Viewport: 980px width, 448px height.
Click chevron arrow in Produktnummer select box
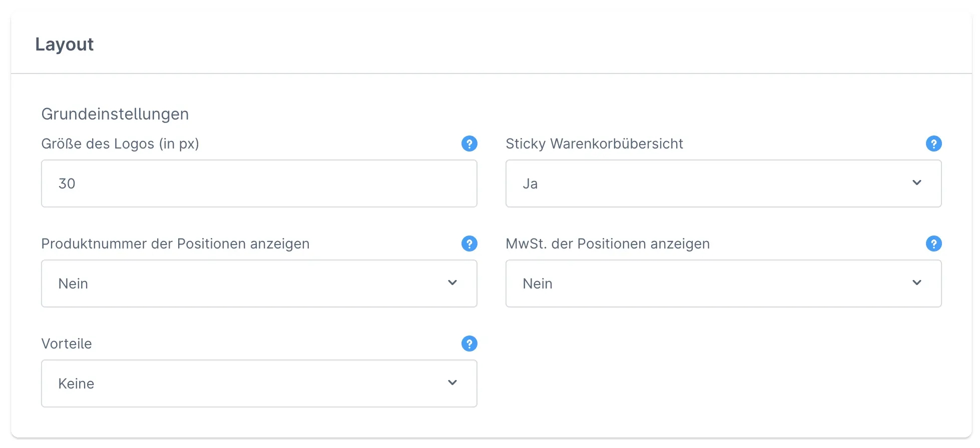point(452,283)
